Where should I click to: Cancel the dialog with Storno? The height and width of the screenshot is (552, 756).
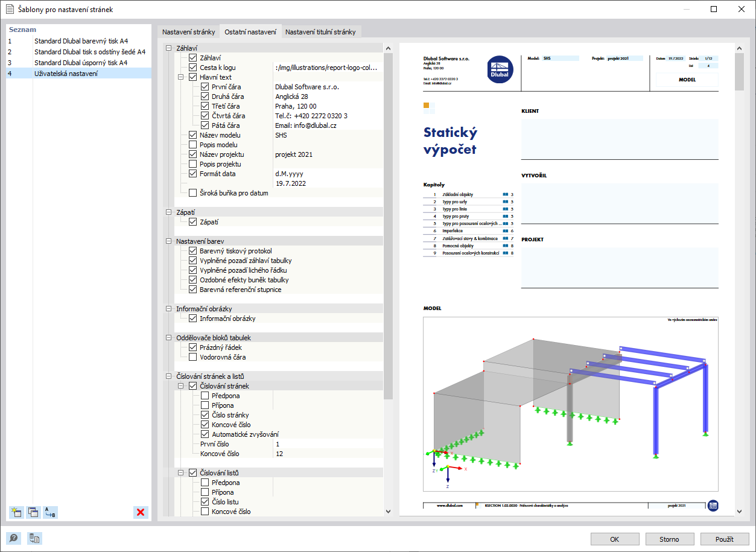(x=670, y=539)
